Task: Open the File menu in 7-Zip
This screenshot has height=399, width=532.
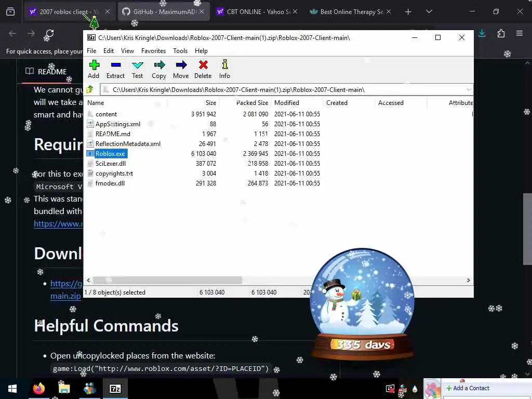Action: pyautogui.click(x=91, y=51)
